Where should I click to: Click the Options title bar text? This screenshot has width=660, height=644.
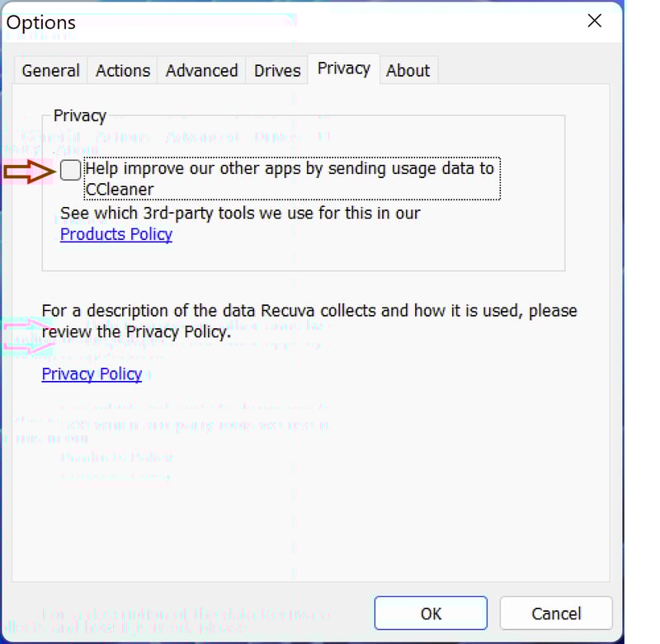(x=40, y=23)
